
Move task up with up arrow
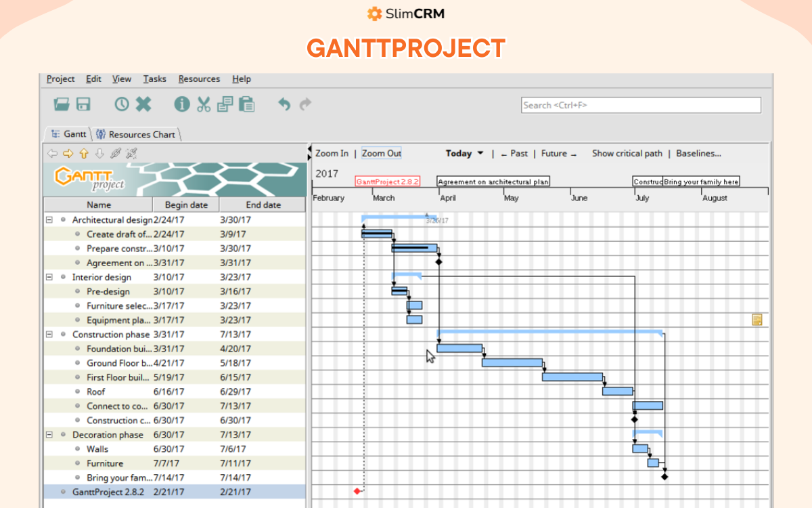pos(84,154)
